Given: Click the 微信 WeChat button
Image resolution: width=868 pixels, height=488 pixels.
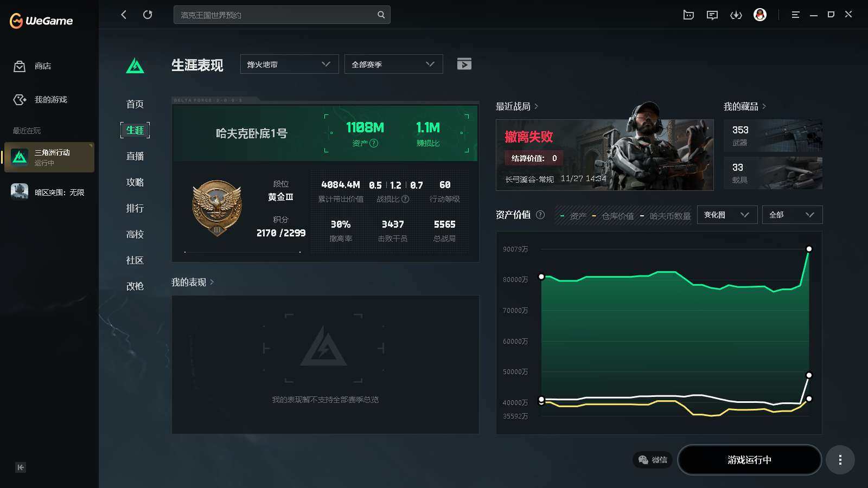Looking at the screenshot, I should point(653,460).
